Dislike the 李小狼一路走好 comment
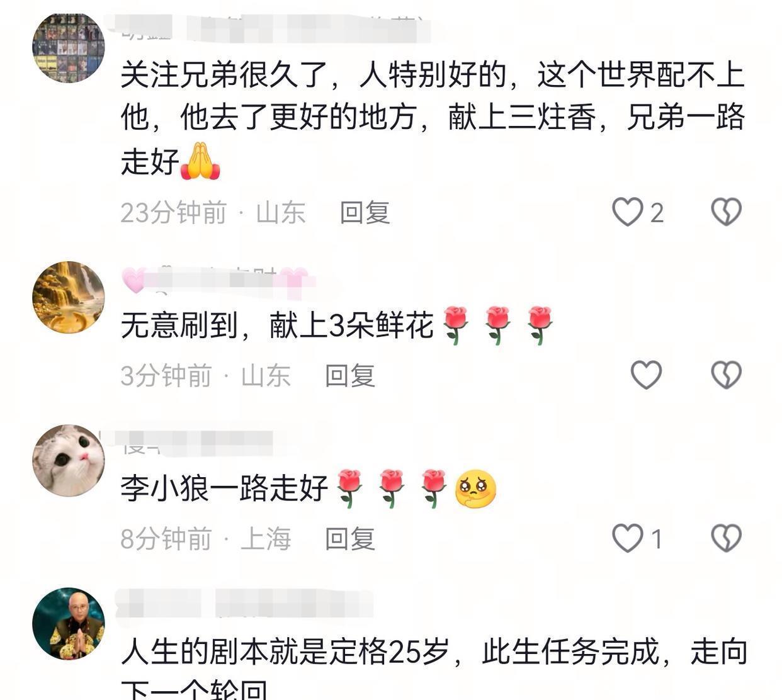The image size is (782, 700). [x=726, y=539]
